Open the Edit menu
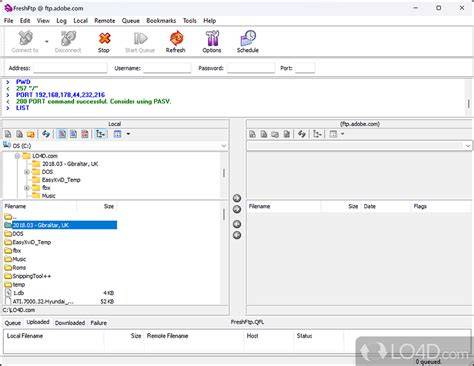Screen dimensions: 474x366 [x=25, y=21]
